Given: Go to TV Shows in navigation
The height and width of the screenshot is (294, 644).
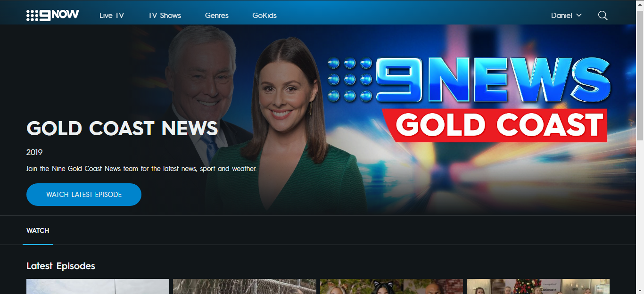Looking at the screenshot, I should point(165,16).
